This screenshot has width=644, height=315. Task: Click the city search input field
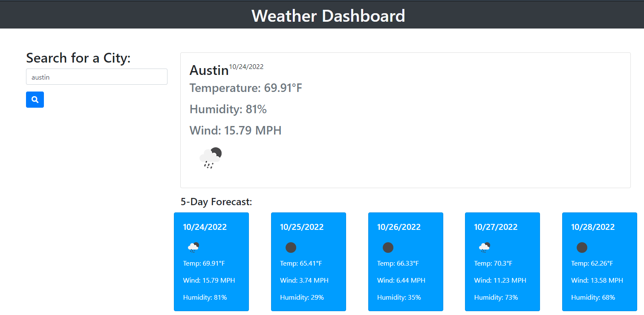(96, 77)
